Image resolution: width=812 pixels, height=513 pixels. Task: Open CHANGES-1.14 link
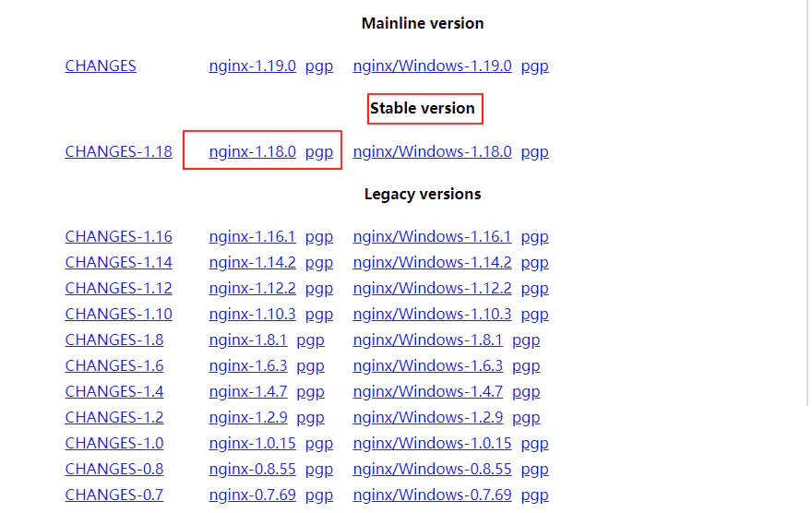(x=119, y=262)
